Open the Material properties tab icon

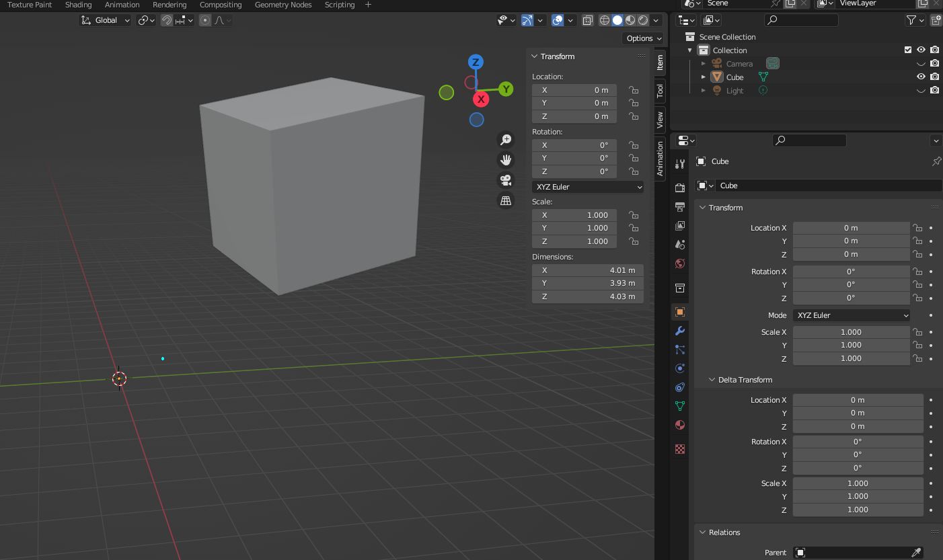tap(680, 425)
